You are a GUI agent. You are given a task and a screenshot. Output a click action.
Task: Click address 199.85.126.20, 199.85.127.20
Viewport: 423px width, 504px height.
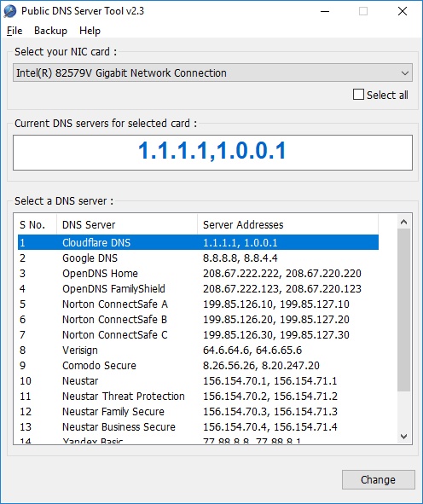(x=276, y=320)
